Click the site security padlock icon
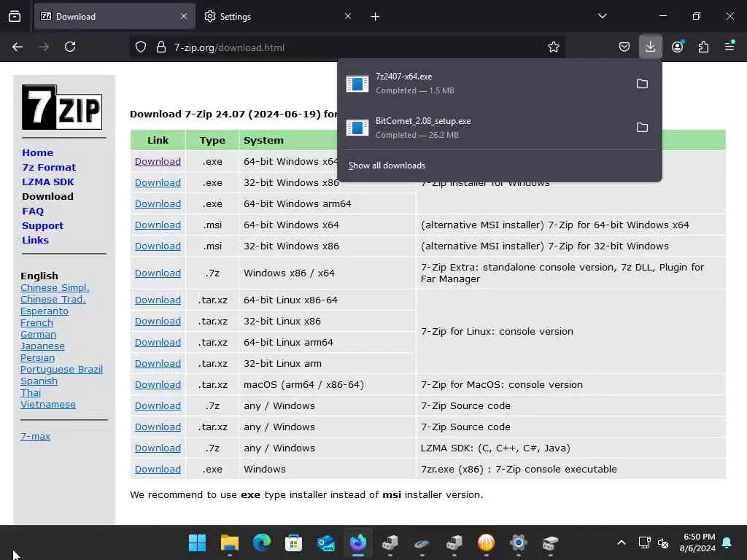The height and width of the screenshot is (560, 747). pyautogui.click(x=161, y=47)
